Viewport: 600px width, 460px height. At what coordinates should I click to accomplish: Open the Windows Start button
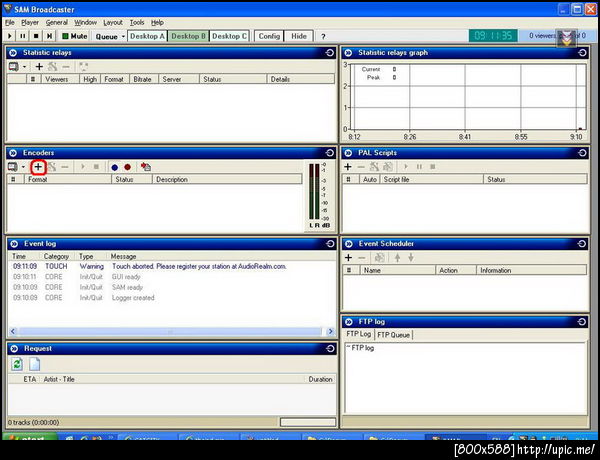(30, 437)
